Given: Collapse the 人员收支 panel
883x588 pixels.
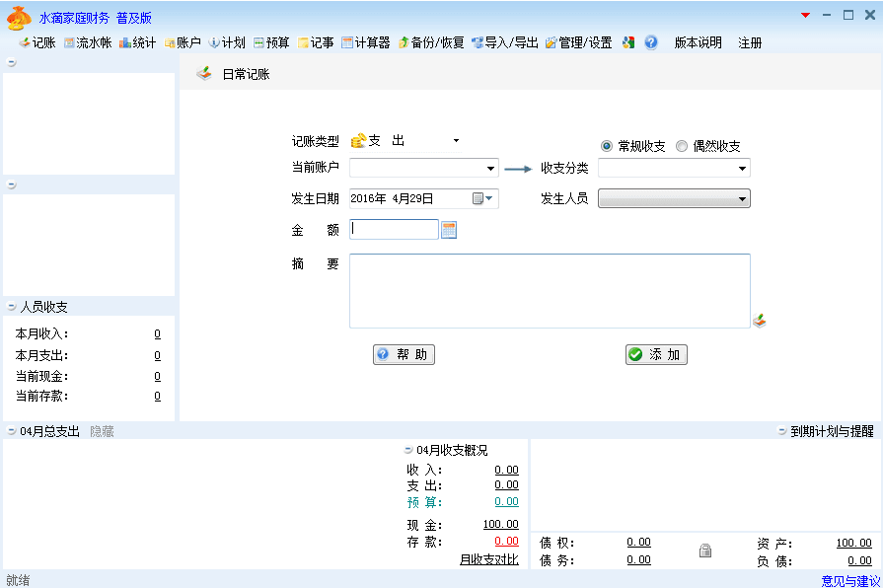Looking at the screenshot, I should click(12, 307).
